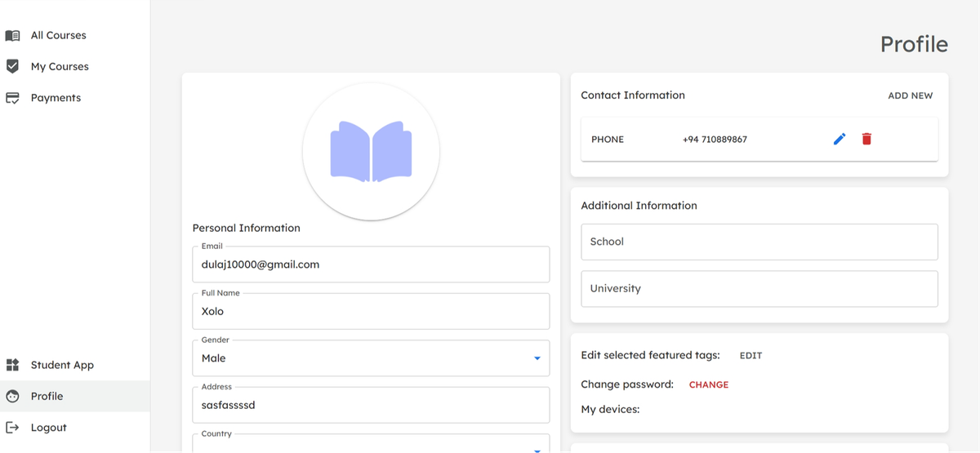The image size is (980, 453).
Task: Click EDIT for selected featured tags
Action: (x=751, y=356)
